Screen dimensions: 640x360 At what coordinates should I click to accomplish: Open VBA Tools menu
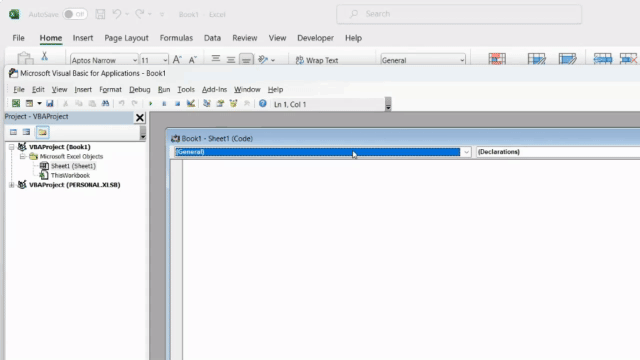186,89
